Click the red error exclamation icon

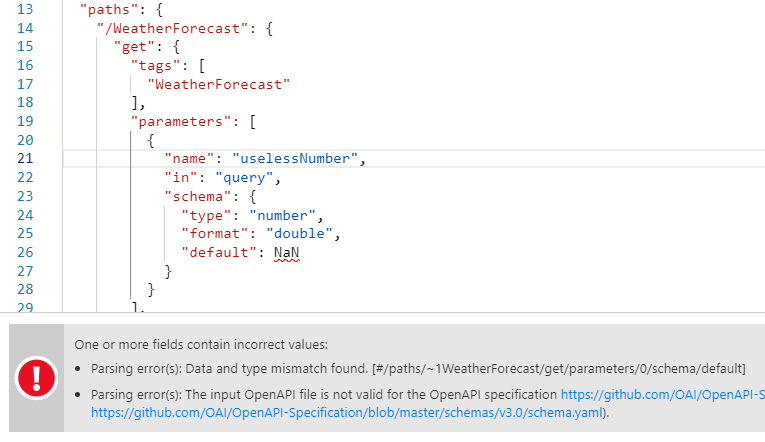pyautogui.click(x=36, y=378)
